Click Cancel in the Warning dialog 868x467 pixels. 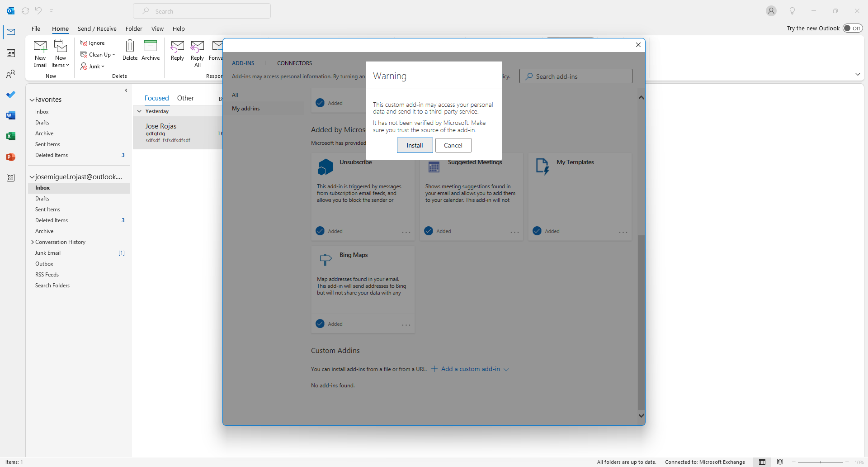coord(453,145)
